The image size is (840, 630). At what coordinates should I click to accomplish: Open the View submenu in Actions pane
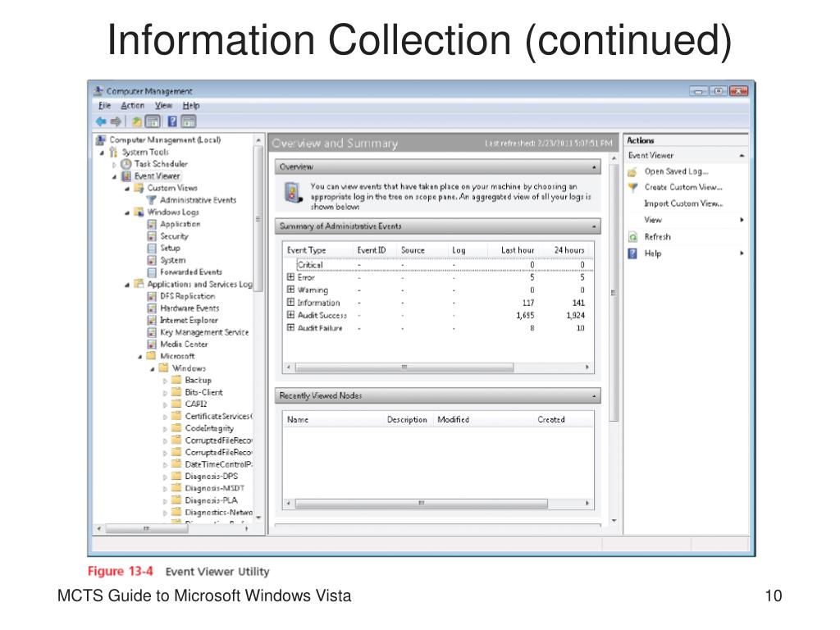[652, 220]
